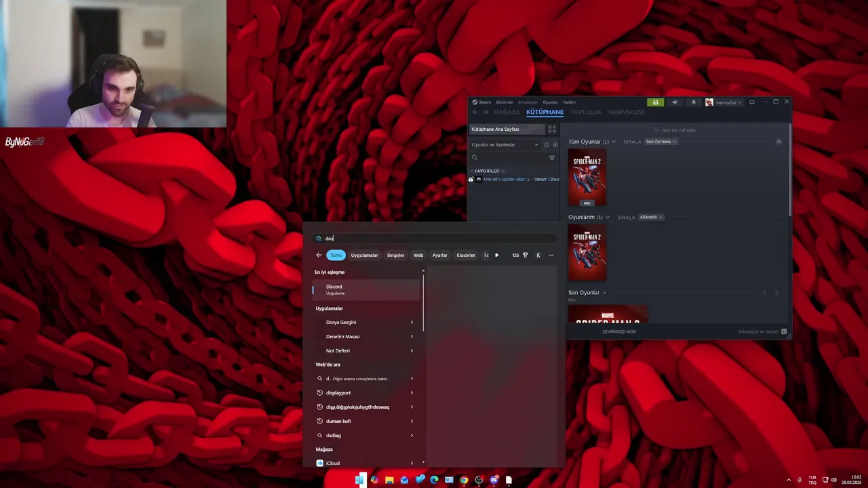Click the Windows search text field
This screenshot has height=488, width=868.
click(434, 239)
